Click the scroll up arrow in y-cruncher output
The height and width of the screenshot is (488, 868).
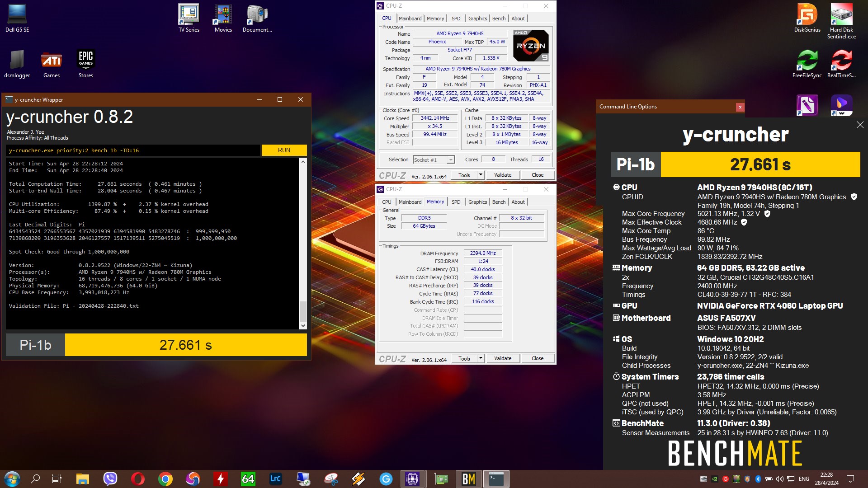[x=303, y=162]
